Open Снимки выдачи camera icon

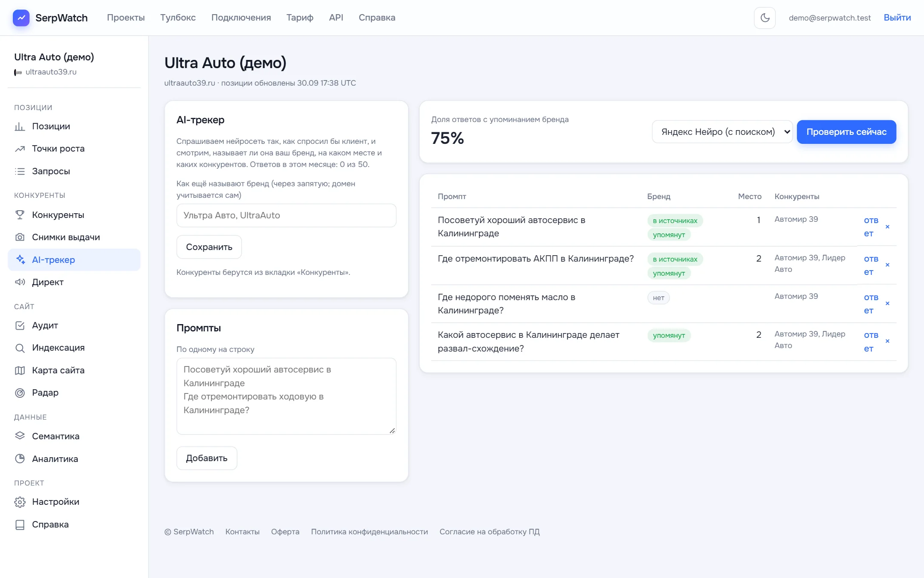pos(20,237)
